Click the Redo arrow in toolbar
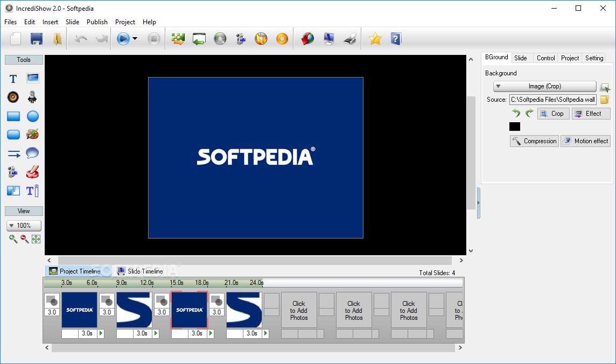The image size is (616, 364). coord(102,39)
